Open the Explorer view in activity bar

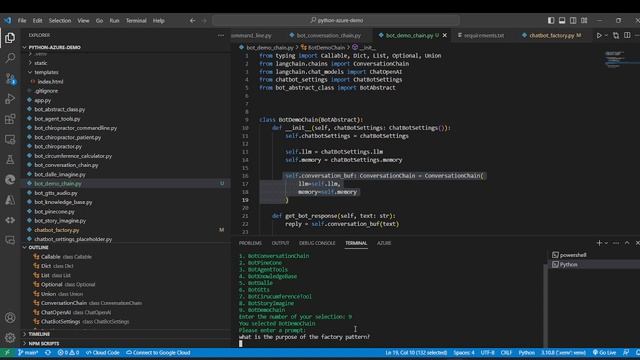[10, 38]
